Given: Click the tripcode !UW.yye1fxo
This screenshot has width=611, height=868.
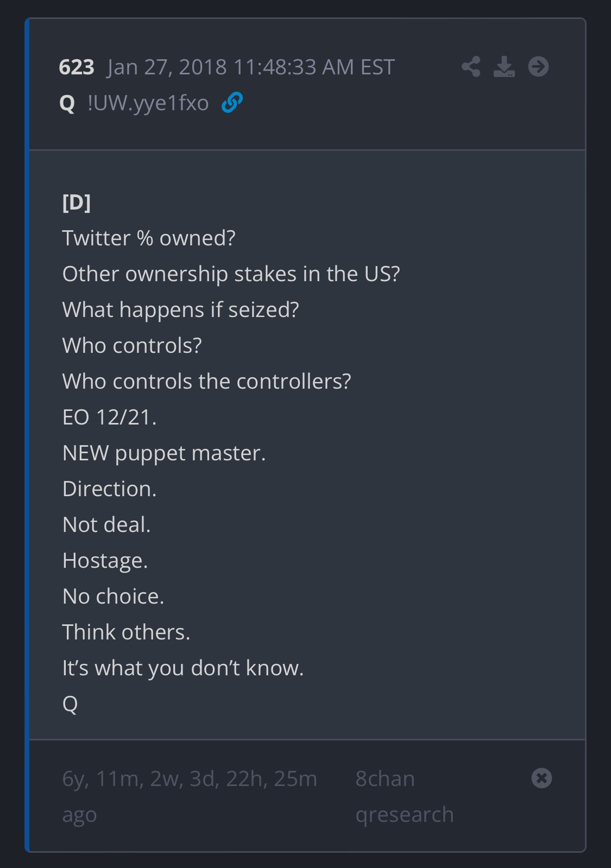Looking at the screenshot, I should pos(147,103).
